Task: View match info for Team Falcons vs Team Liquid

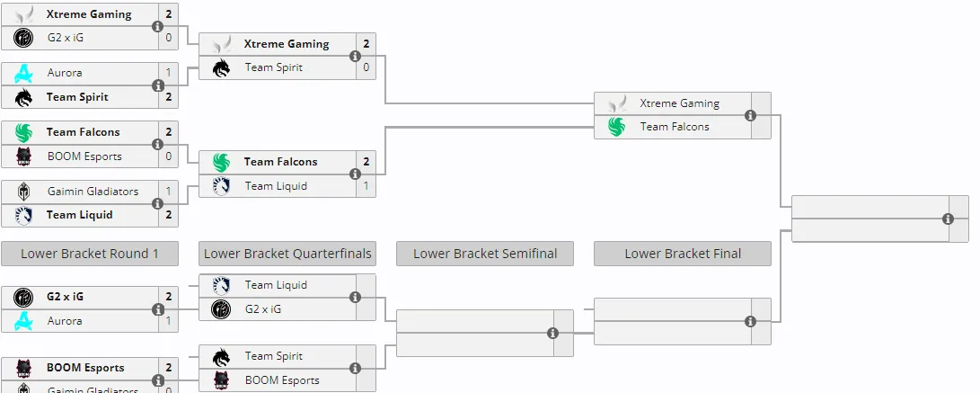Action: point(355,174)
